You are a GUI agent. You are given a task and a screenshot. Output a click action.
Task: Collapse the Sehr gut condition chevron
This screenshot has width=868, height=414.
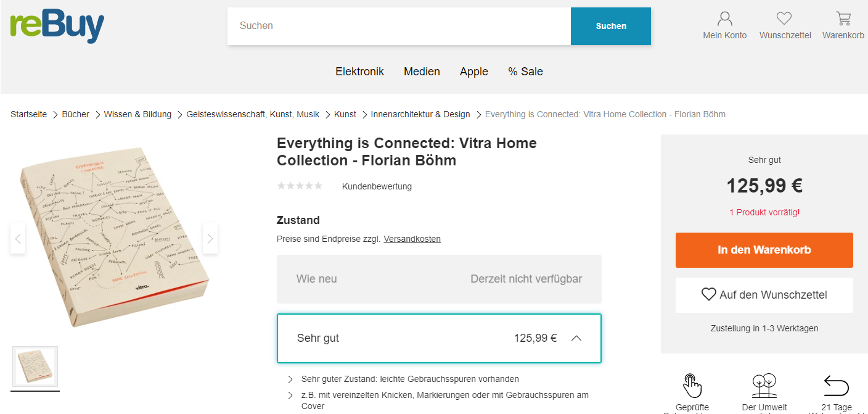coord(576,338)
